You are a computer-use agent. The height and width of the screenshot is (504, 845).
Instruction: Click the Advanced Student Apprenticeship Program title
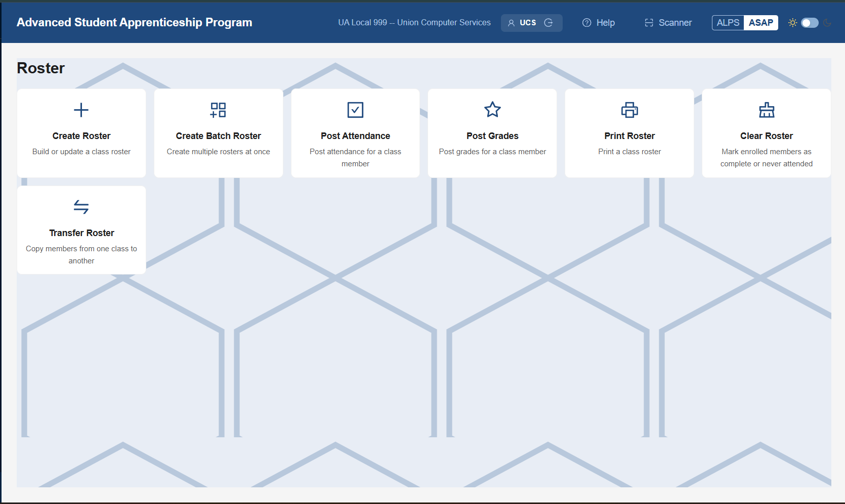tap(135, 22)
